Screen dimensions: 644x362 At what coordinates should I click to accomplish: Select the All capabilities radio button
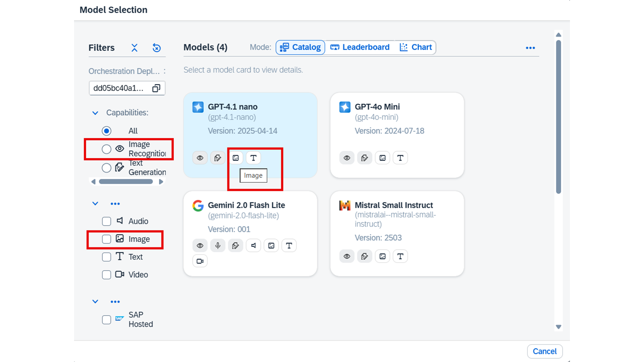click(106, 131)
